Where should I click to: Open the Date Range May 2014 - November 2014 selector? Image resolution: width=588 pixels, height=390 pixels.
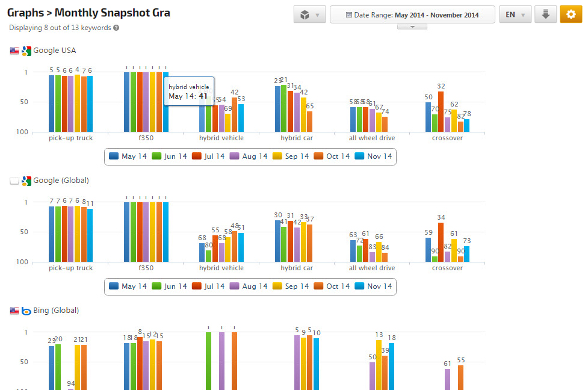pos(413,14)
